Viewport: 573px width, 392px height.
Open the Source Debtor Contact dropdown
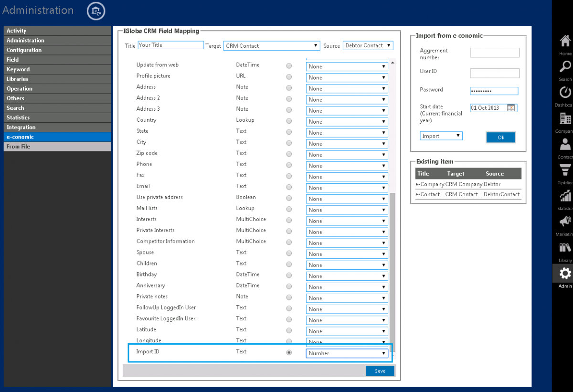pyautogui.click(x=368, y=45)
